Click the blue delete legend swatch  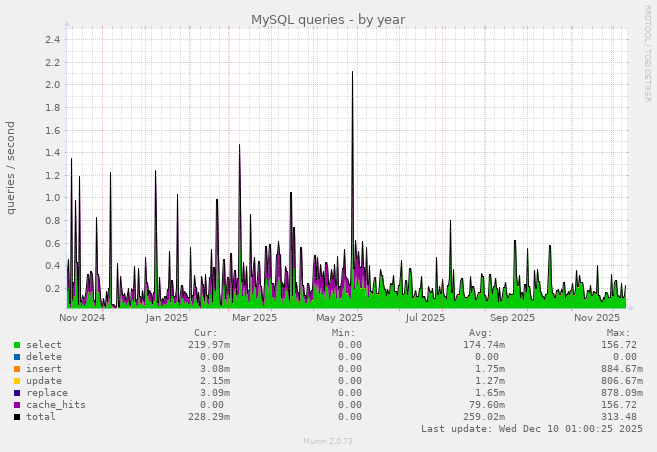[17, 357]
